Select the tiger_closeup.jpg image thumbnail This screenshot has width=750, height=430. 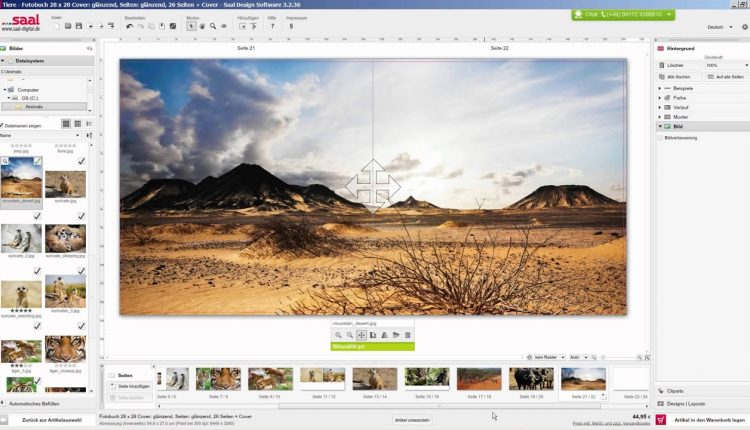(66, 349)
